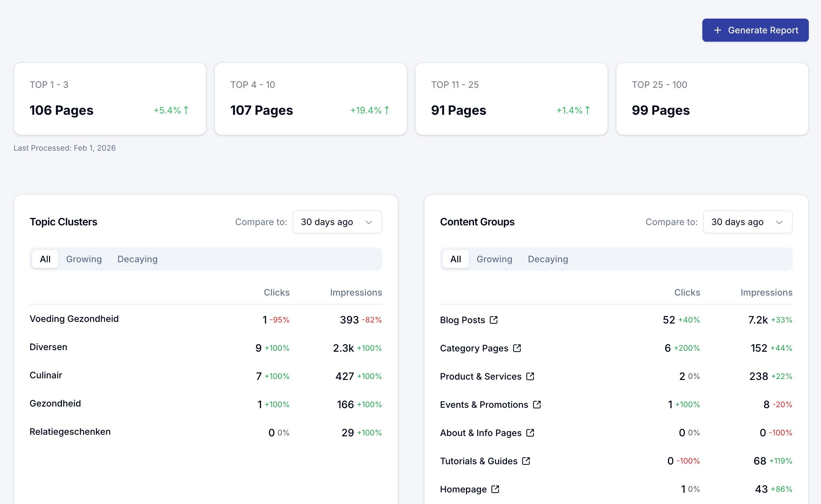Image resolution: width=821 pixels, height=504 pixels.
Task: Open Topic Clusters compare-to dropdown
Action: coord(337,222)
